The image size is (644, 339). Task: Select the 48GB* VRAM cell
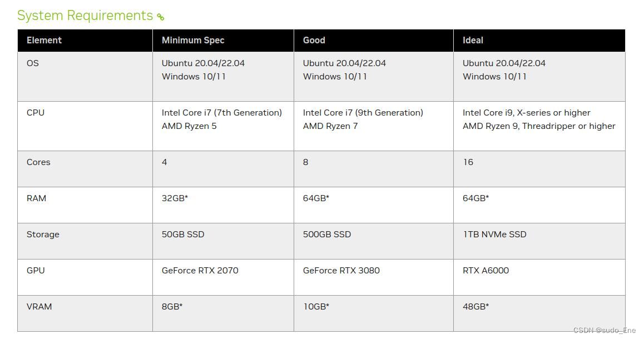tap(475, 306)
